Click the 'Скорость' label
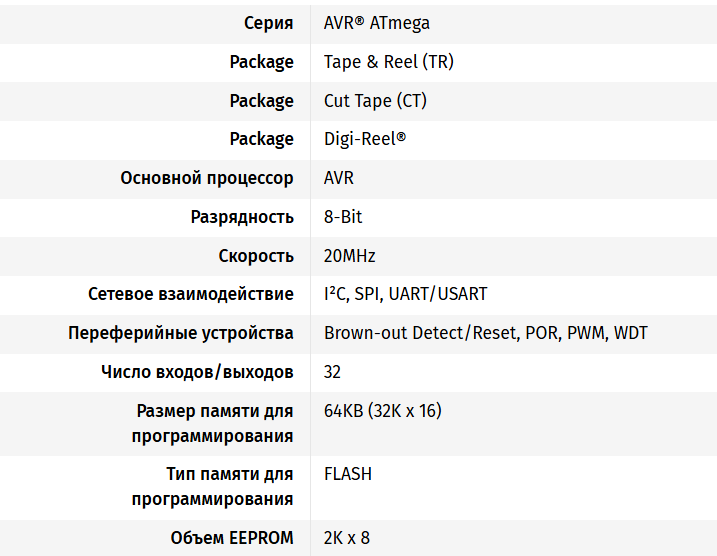717x556 pixels. (256, 256)
